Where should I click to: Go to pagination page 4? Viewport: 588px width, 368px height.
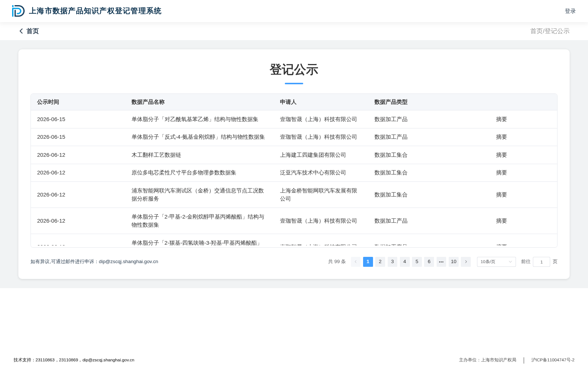point(405,262)
